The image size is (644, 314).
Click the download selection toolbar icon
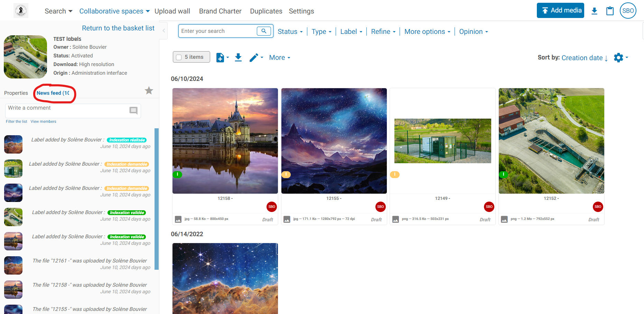click(x=238, y=57)
